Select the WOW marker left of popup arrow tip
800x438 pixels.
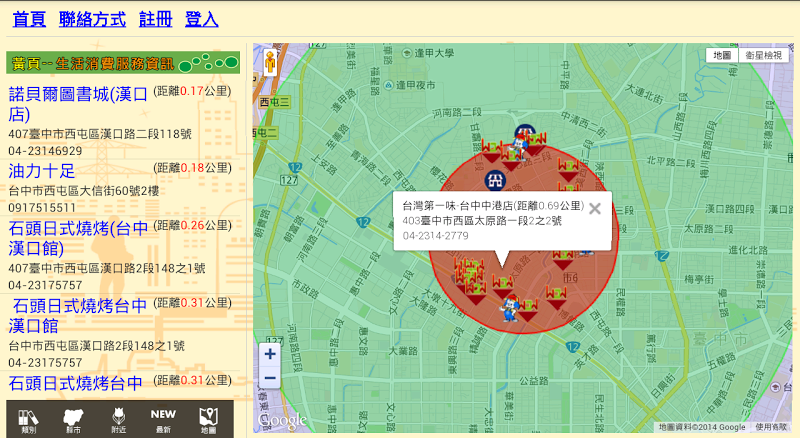[x=503, y=287]
